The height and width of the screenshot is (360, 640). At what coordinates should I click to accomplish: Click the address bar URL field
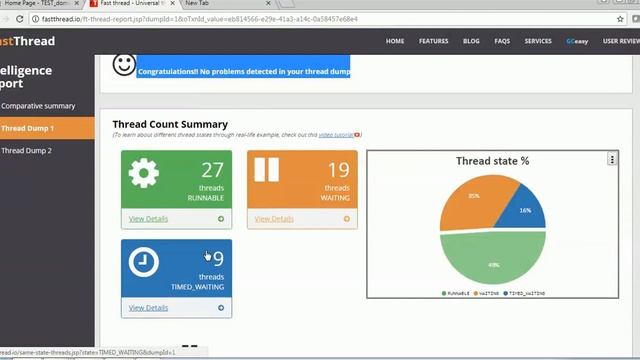tap(327, 19)
